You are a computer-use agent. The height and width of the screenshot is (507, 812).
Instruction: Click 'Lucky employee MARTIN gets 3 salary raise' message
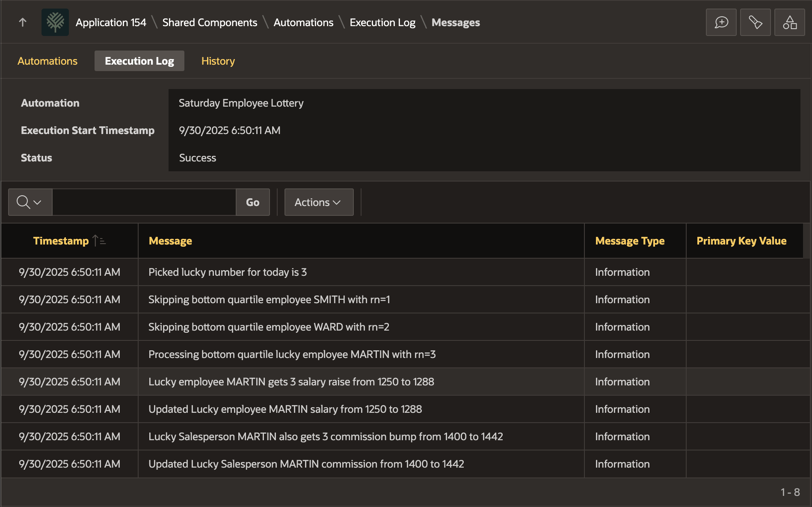click(x=291, y=382)
